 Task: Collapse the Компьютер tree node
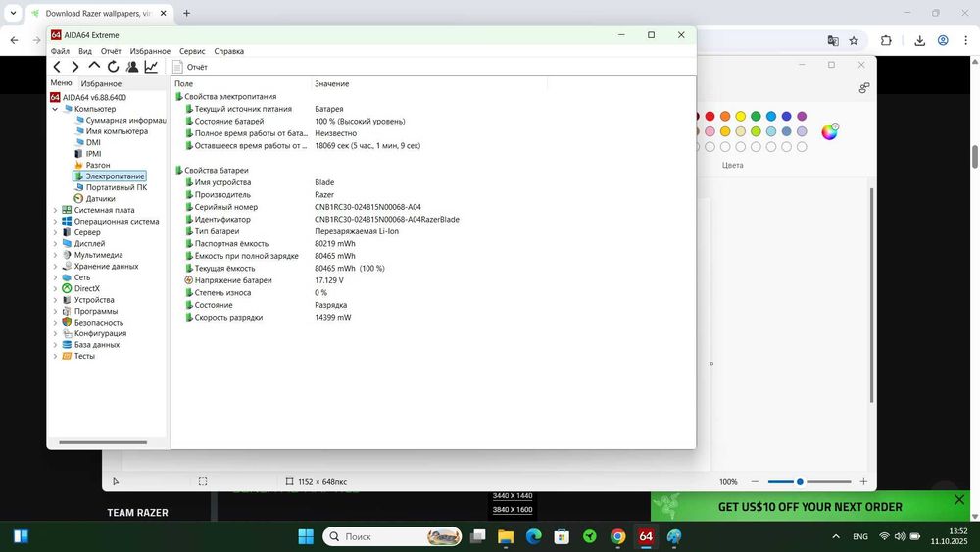coord(55,109)
